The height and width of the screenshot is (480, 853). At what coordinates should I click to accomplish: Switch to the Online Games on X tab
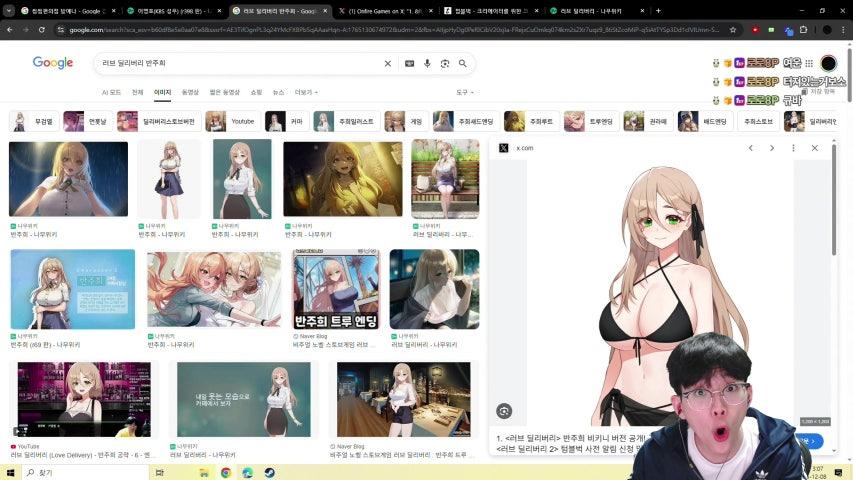click(384, 10)
